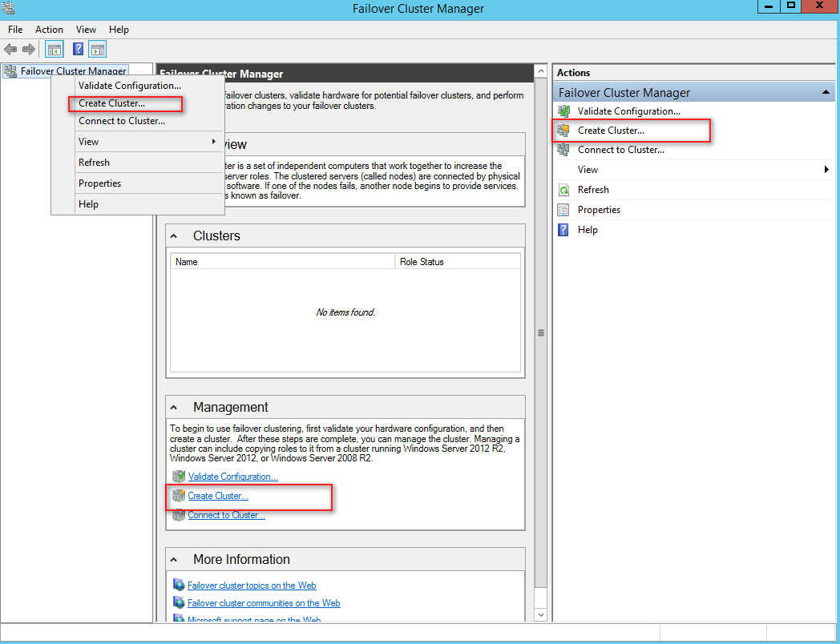Open the Validate Configuration link in Management

pos(233,477)
